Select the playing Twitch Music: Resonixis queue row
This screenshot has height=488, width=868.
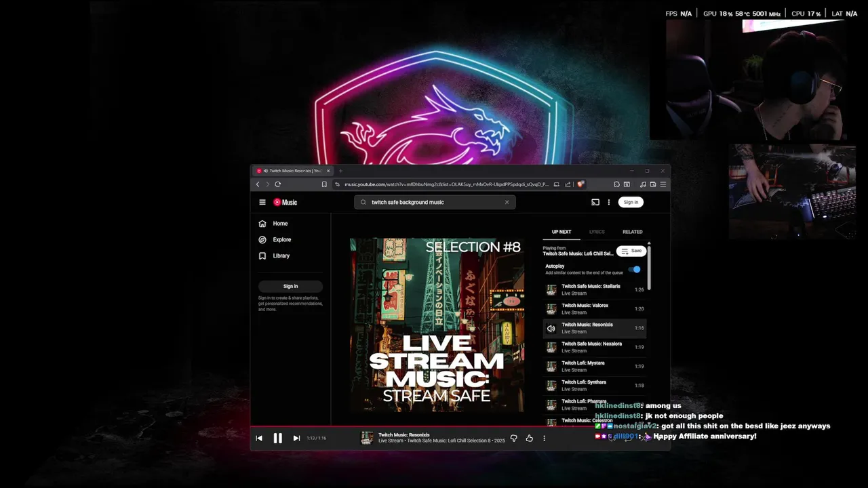[x=595, y=328]
